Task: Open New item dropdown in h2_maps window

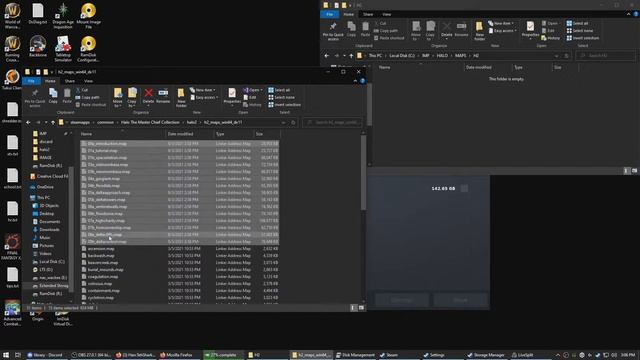Action: [203, 90]
